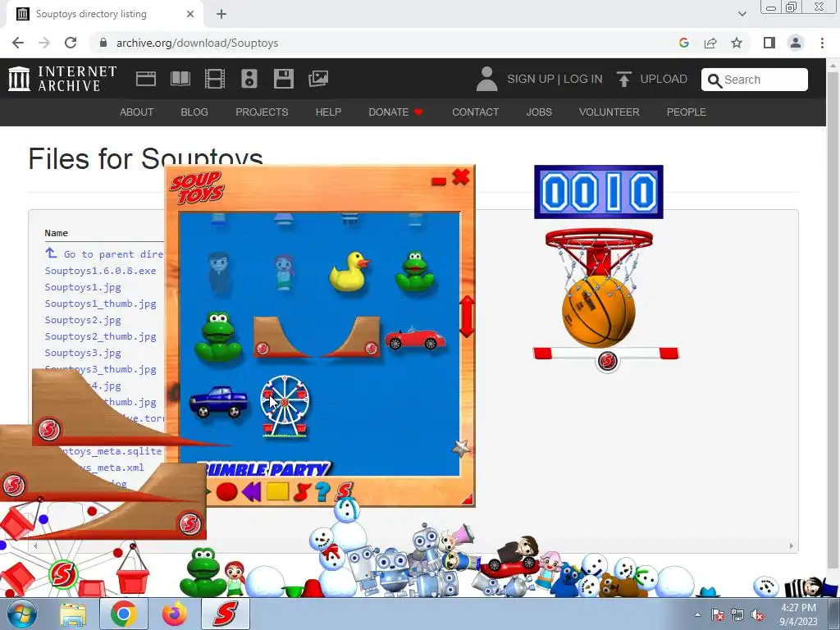The width and height of the screenshot is (840, 630).
Task: Click the red record circle button
Action: [x=226, y=491]
